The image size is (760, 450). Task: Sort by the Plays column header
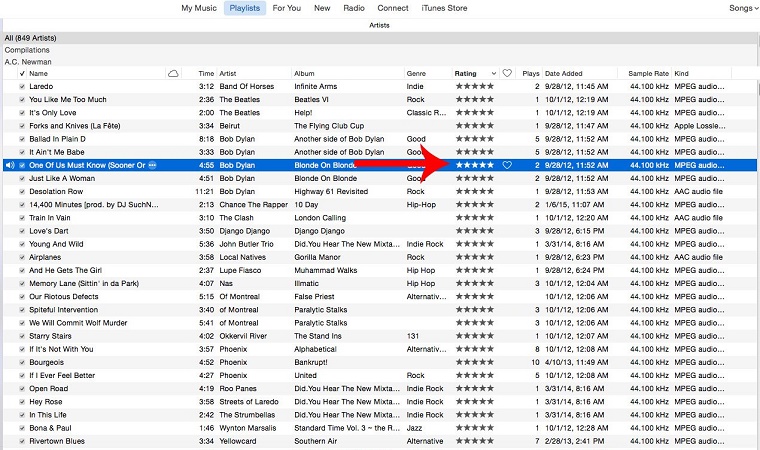530,74
